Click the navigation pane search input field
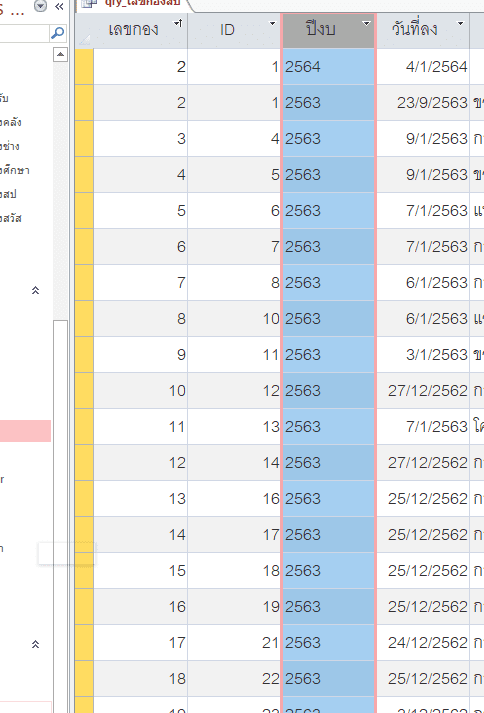 point(24,33)
